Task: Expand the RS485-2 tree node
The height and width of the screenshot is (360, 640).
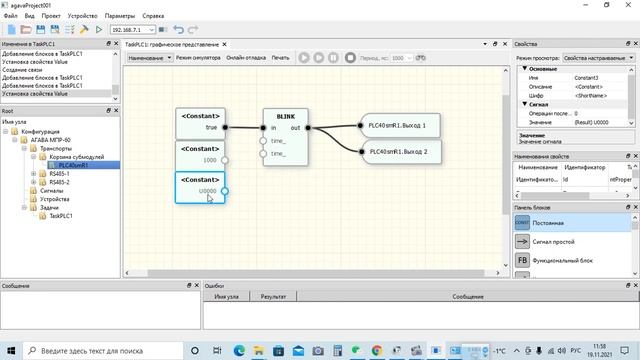Action: [34, 182]
